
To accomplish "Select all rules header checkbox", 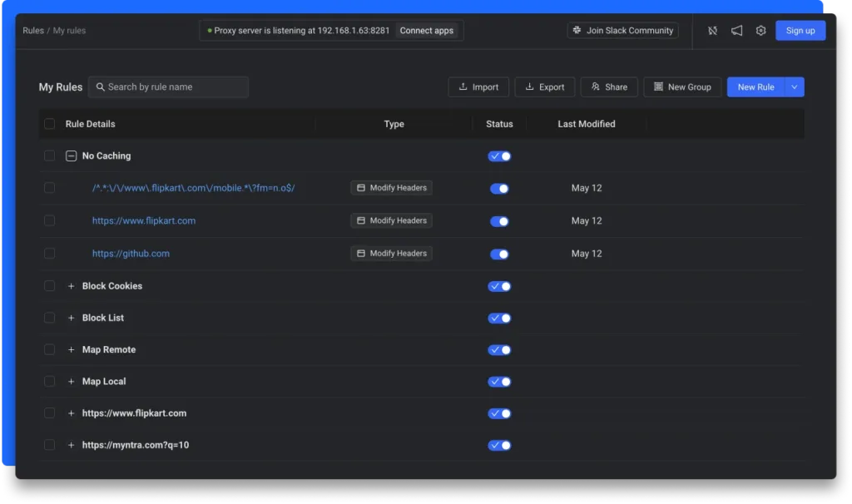I will pyautogui.click(x=49, y=124).
